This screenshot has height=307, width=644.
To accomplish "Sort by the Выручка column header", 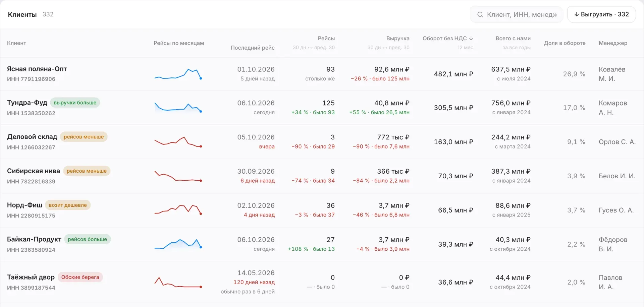I will pos(398,38).
